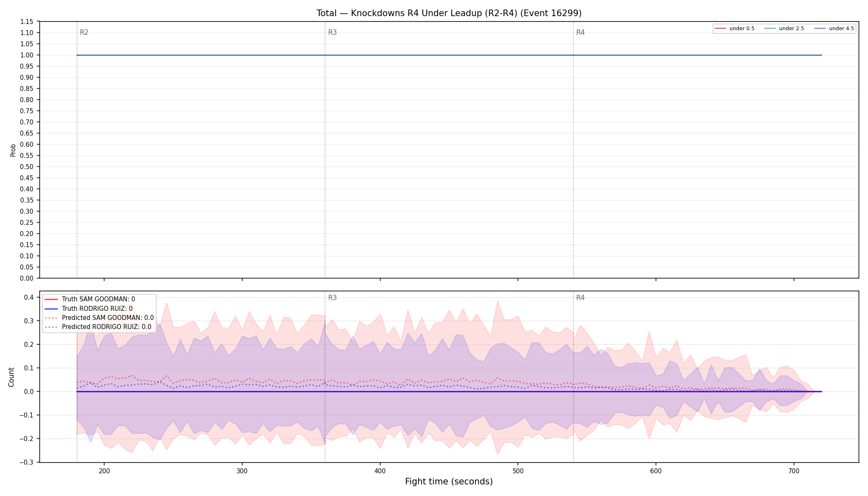
Task: Select the Truth SAM GOODMAN legend item
Action: coord(90,299)
